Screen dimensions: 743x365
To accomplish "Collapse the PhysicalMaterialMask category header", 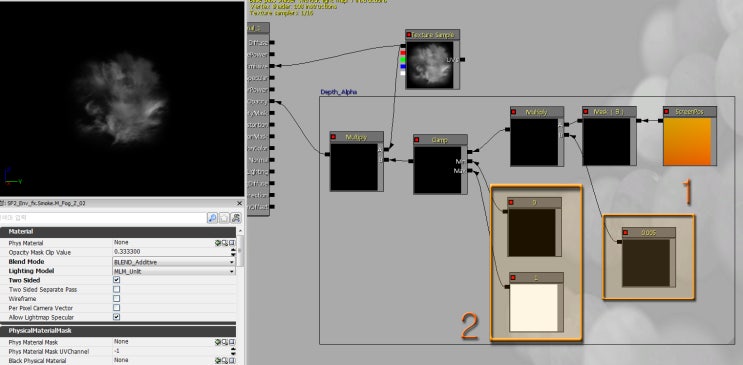I will [118, 331].
